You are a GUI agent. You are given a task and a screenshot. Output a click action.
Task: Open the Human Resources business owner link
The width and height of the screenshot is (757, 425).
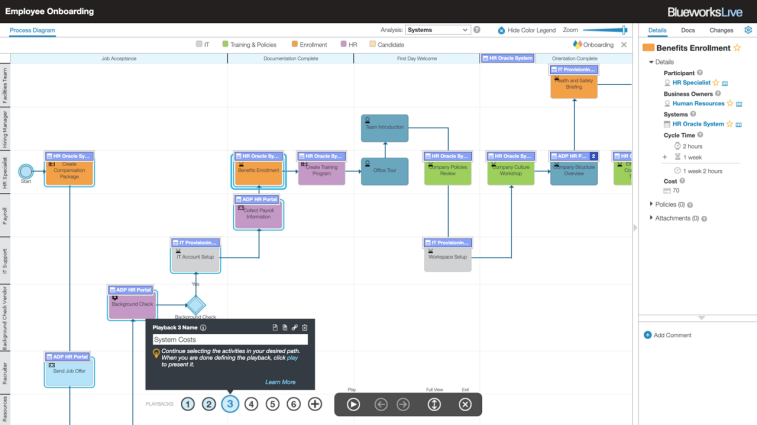coord(698,103)
